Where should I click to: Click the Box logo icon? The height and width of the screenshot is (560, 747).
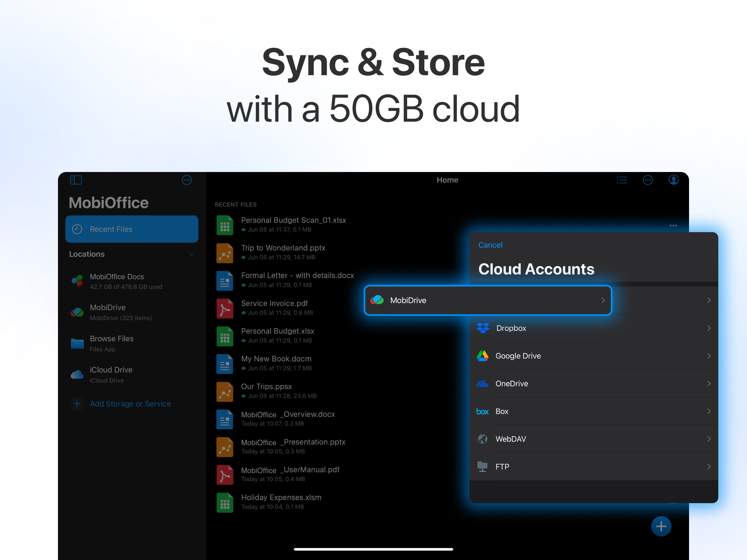pyautogui.click(x=483, y=412)
